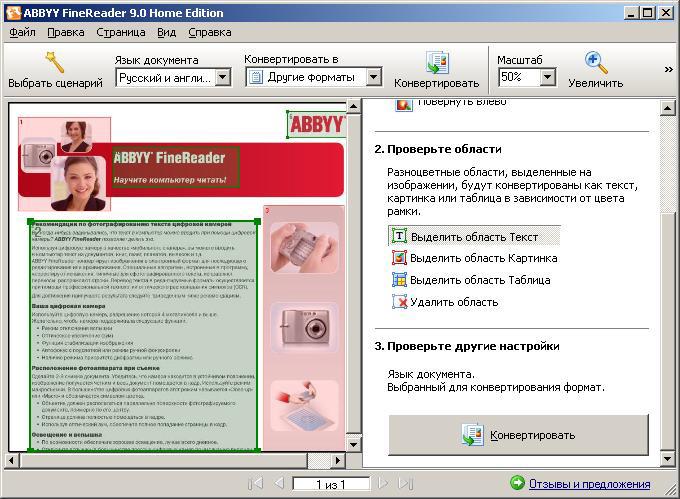Click the heading 3. Проверьте другие настройки
The width and height of the screenshot is (680, 499).
pos(467,346)
